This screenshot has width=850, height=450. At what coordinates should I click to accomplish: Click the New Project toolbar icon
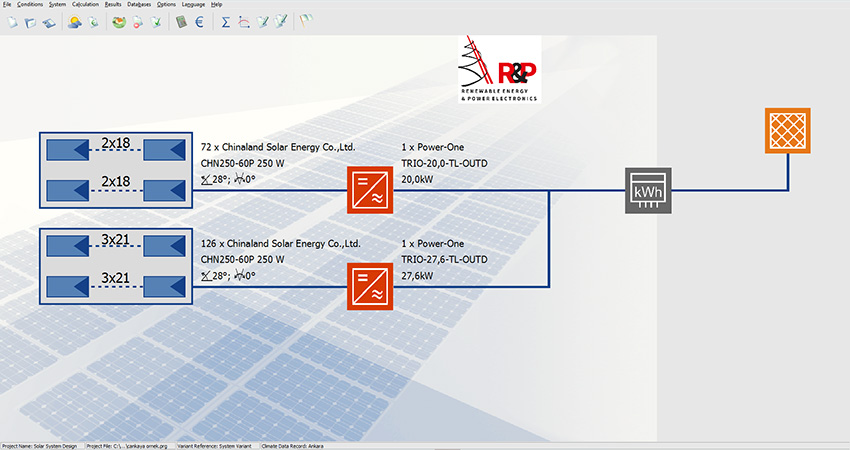[x=12, y=22]
